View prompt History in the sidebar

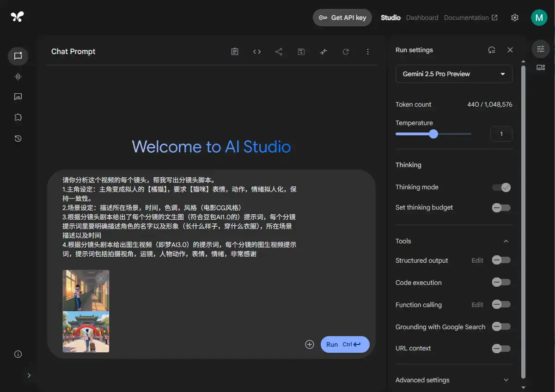click(18, 138)
